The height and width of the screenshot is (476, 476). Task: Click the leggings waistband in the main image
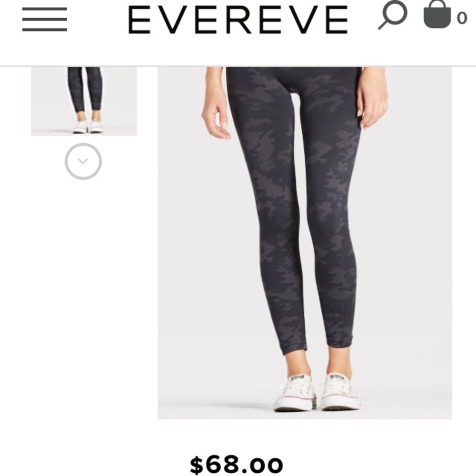(294, 73)
